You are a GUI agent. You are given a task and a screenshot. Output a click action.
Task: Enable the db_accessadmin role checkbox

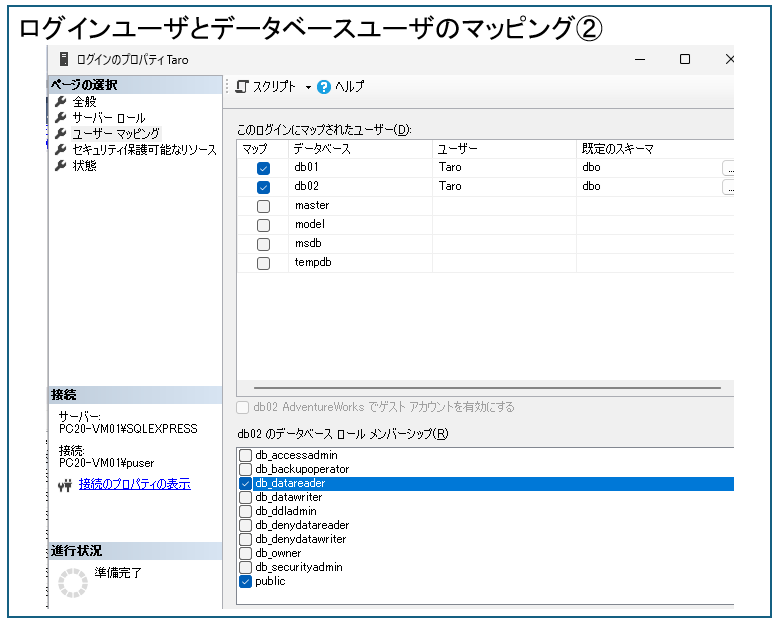point(245,455)
